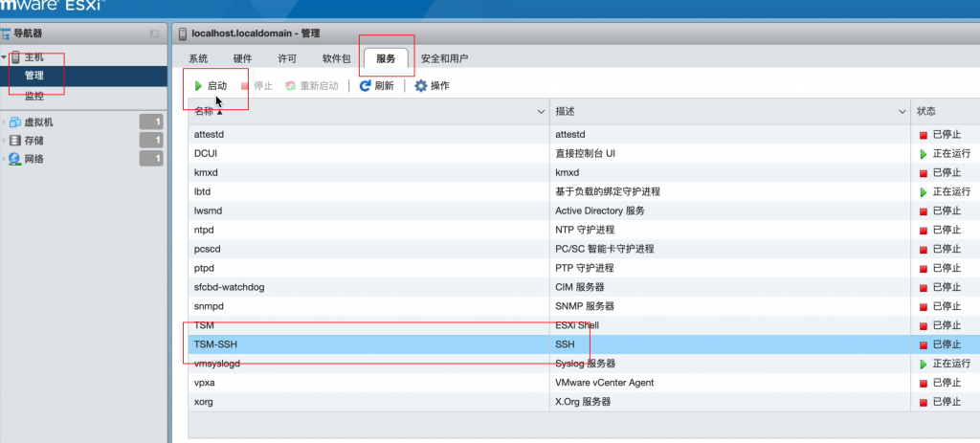Expand the Virtual Machines (虚拟机) tree node
The width and height of the screenshot is (980, 443).
tap(5, 122)
